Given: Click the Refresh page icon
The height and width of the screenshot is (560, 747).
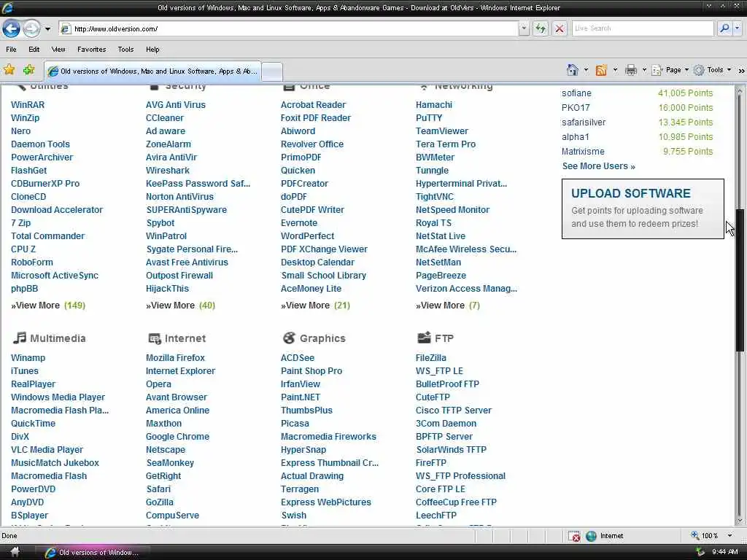Looking at the screenshot, I should coord(541,28).
